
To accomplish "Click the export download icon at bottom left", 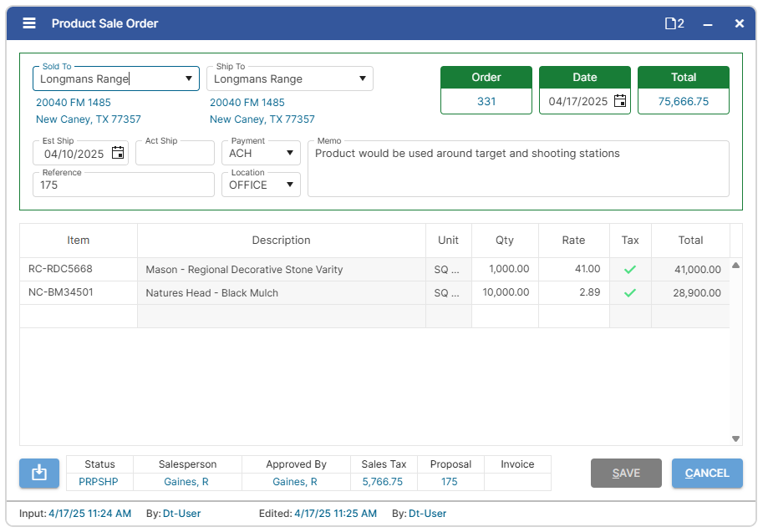I will [38, 473].
